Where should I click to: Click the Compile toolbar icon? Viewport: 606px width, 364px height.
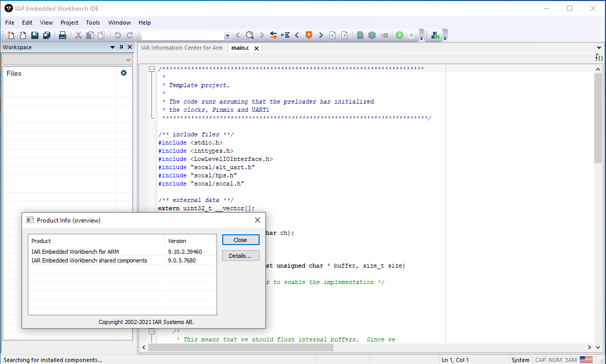pyautogui.click(x=360, y=35)
